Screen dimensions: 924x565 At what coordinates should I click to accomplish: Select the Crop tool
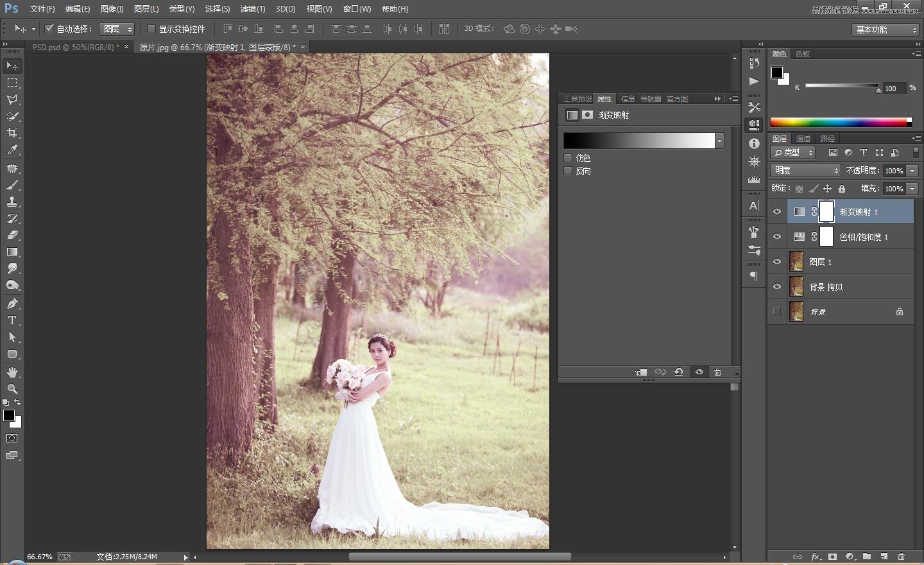(x=12, y=133)
